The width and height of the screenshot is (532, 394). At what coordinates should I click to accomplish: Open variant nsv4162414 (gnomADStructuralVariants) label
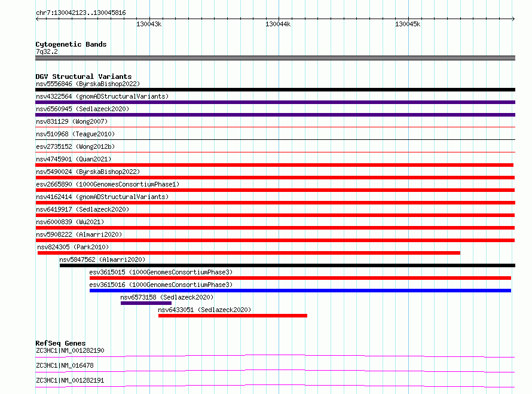(x=102, y=197)
